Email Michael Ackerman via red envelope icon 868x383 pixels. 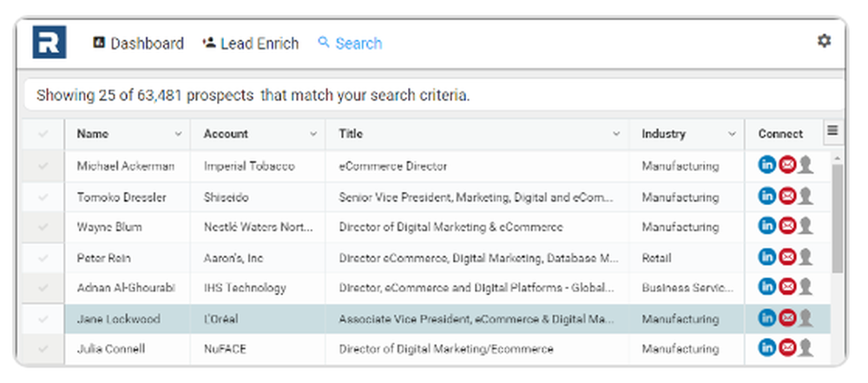(787, 165)
